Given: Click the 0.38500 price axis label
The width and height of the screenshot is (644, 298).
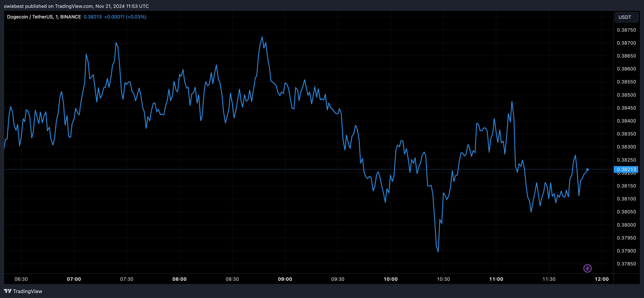Looking at the screenshot, I should tap(626, 95).
